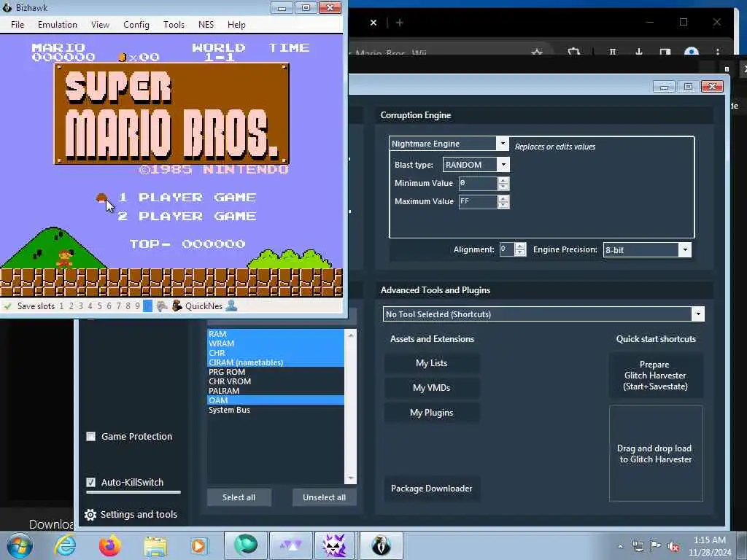Open the Emulation menu

point(58,25)
